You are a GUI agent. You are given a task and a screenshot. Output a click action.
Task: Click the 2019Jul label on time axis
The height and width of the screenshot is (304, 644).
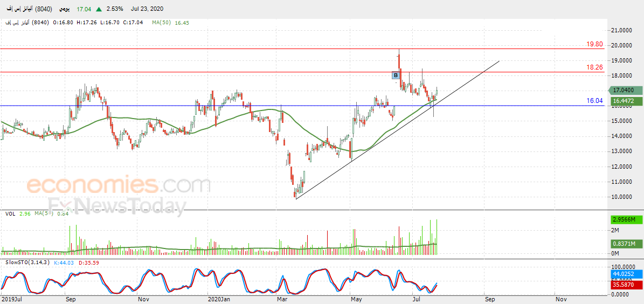(11, 300)
